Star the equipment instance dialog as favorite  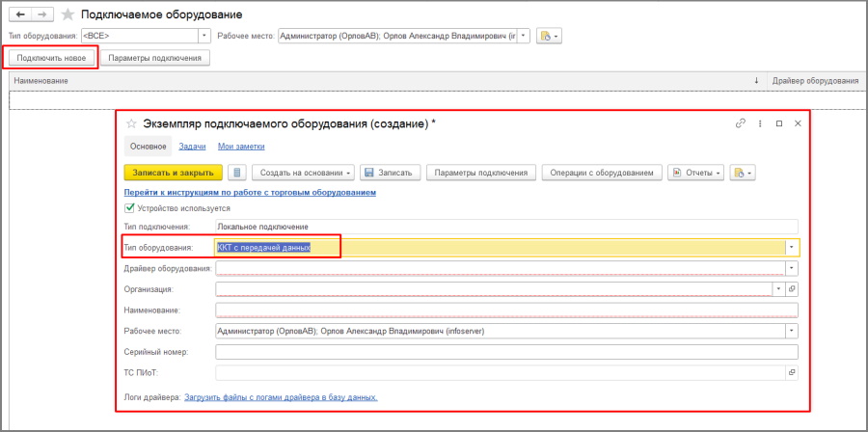[x=132, y=123]
